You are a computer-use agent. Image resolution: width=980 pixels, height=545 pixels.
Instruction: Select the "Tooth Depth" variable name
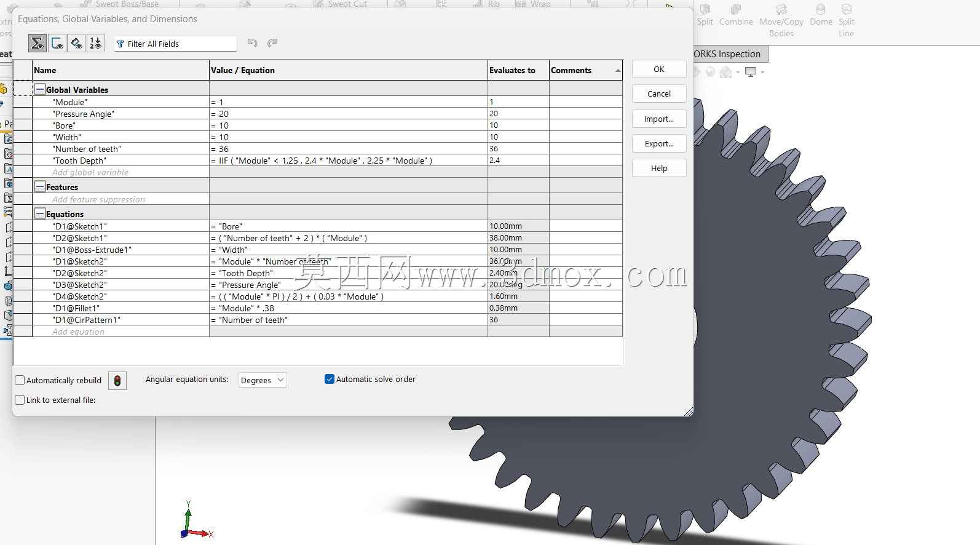tap(79, 161)
